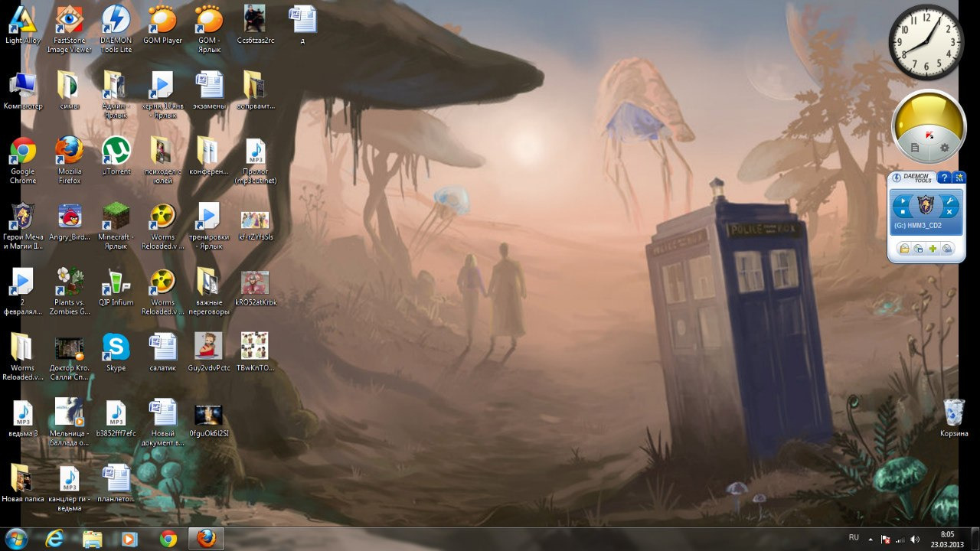Select the экзамены document icon
The image size is (980, 551).
pos(209,91)
